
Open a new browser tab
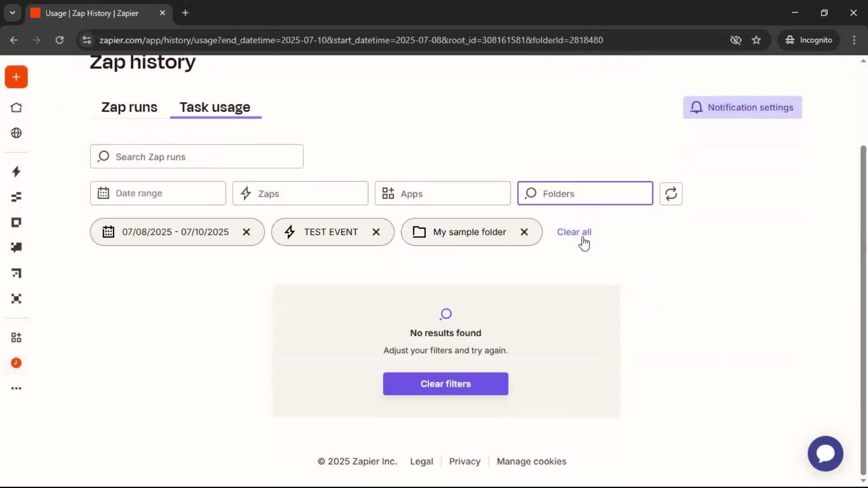click(185, 13)
